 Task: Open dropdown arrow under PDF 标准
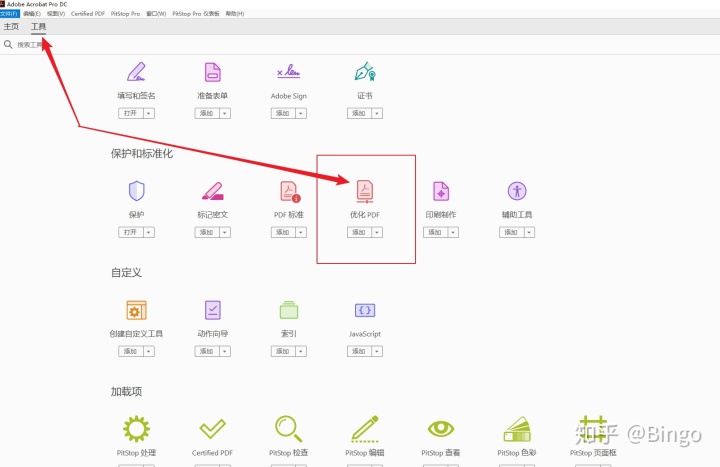(x=301, y=232)
